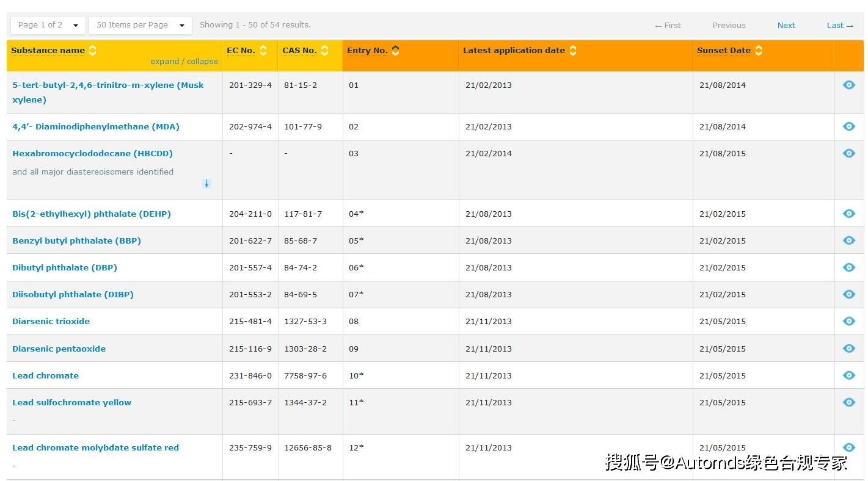Go to the Next page

coord(786,25)
